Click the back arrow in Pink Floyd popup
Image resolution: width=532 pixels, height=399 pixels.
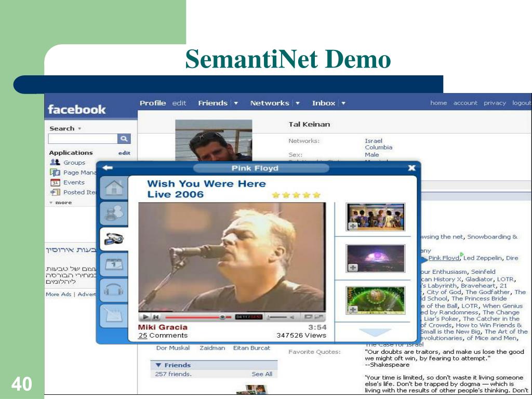[x=108, y=168]
